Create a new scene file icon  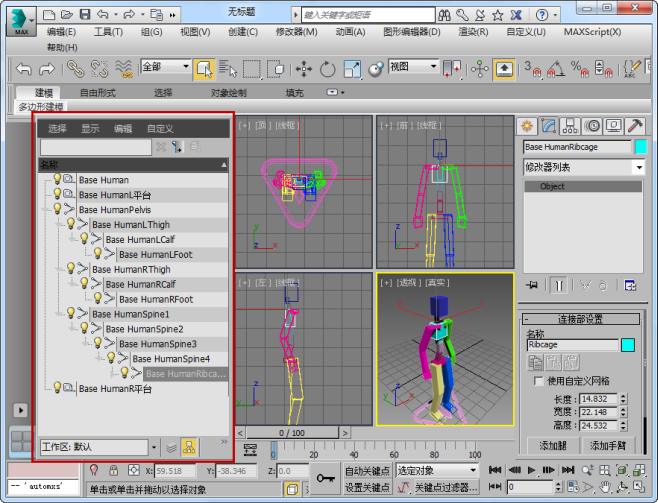[49, 15]
